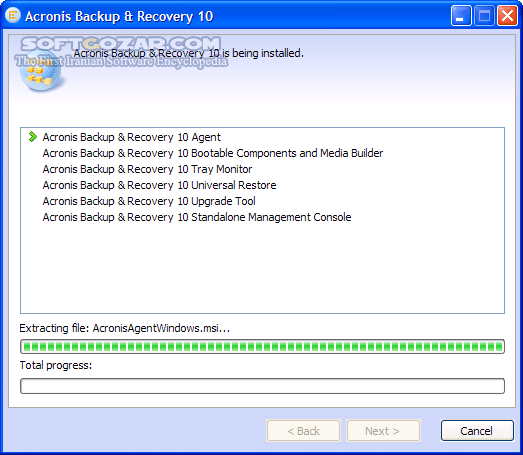This screenshot has width=523, height=455.
Task: Click the window title 'Acronis Backup & Recovery 10'
Action: coord(119,16)
